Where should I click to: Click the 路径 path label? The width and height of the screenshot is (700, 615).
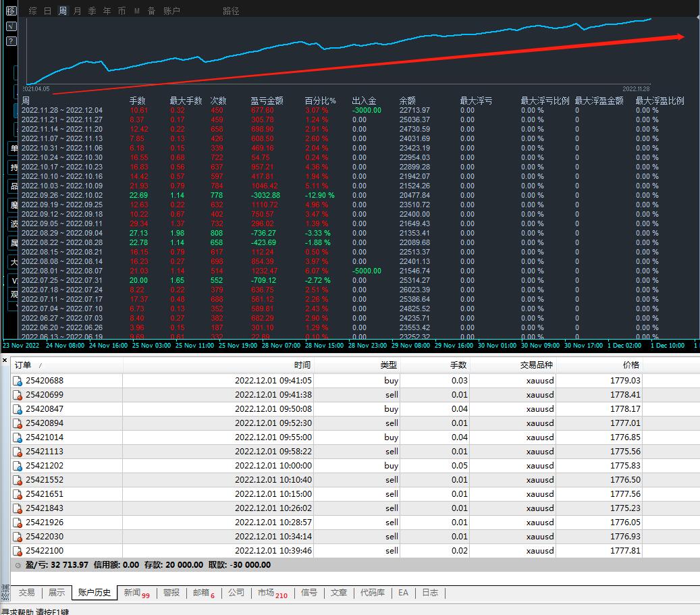coord(231,11)
